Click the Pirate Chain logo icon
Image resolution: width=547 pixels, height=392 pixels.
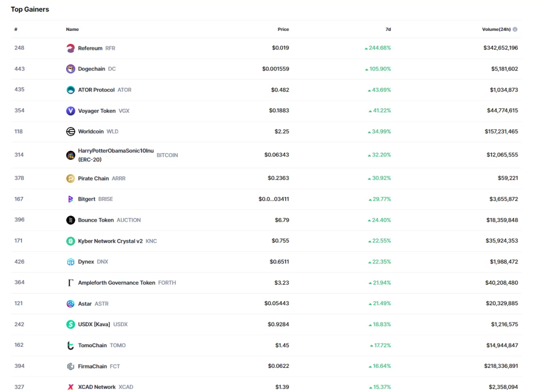[x=70, y=178]
